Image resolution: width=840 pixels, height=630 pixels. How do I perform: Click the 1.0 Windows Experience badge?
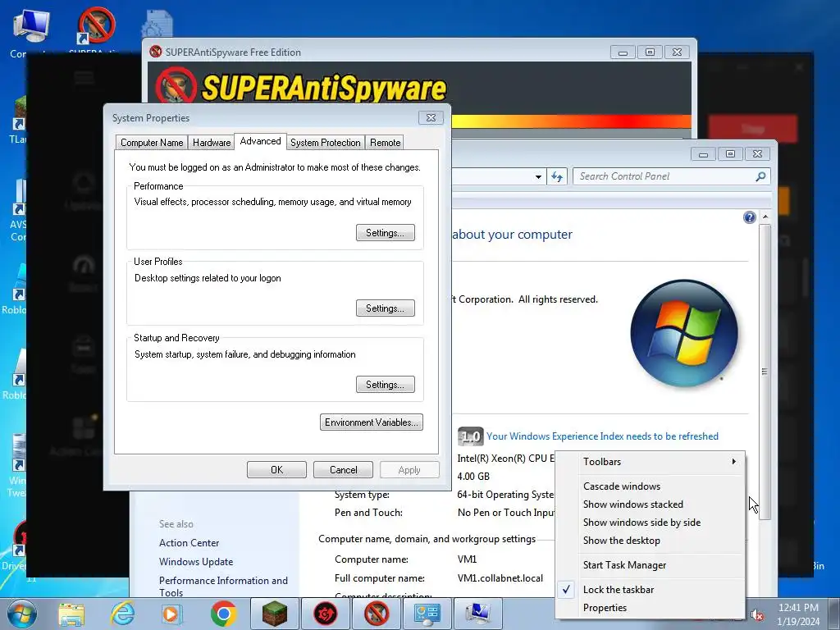[x=470, y=436]
